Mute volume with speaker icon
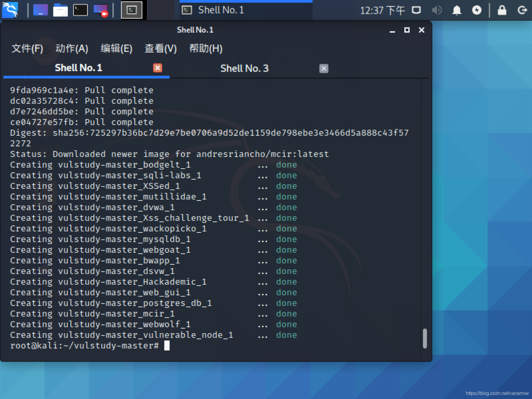The height and width of the screenshot is (399, 532). pyautogui.click(x=437, y=10)
